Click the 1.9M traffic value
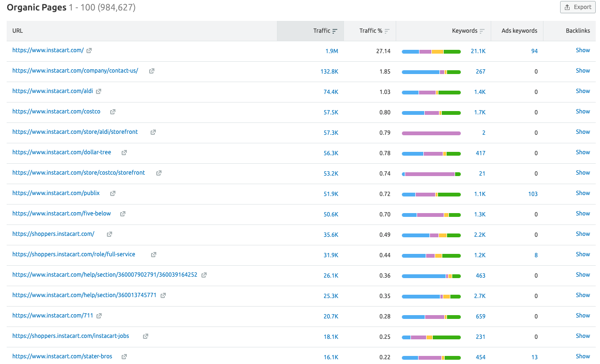This screenshot has width=600, height=364. coord(332,51)
